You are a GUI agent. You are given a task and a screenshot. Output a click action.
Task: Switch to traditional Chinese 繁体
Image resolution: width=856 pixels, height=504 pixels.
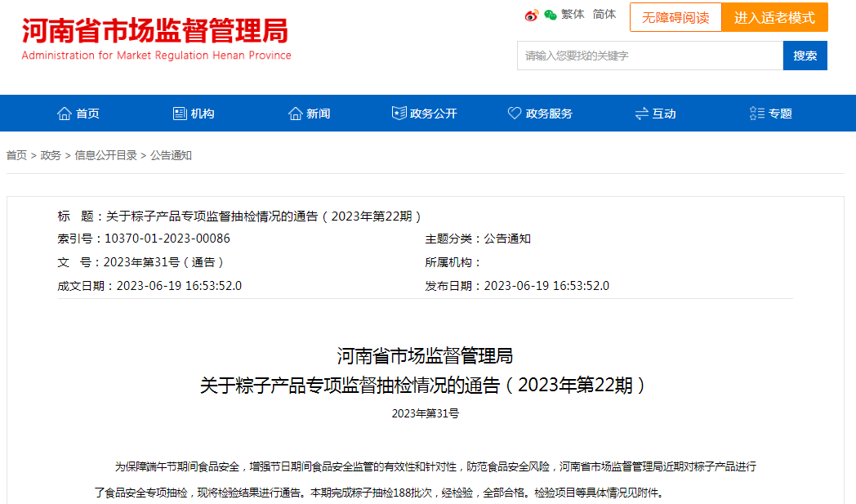(x=573, y=15)
